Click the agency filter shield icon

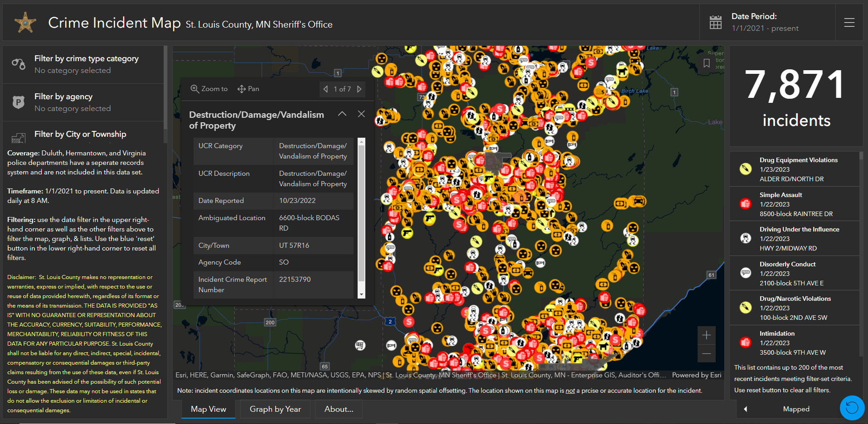18,102
